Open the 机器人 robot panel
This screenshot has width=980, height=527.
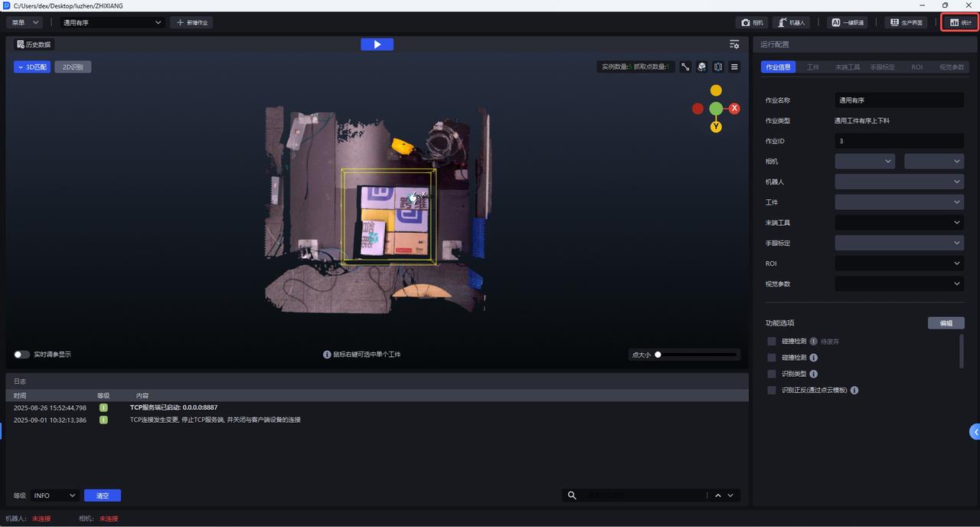coord(791,23)
